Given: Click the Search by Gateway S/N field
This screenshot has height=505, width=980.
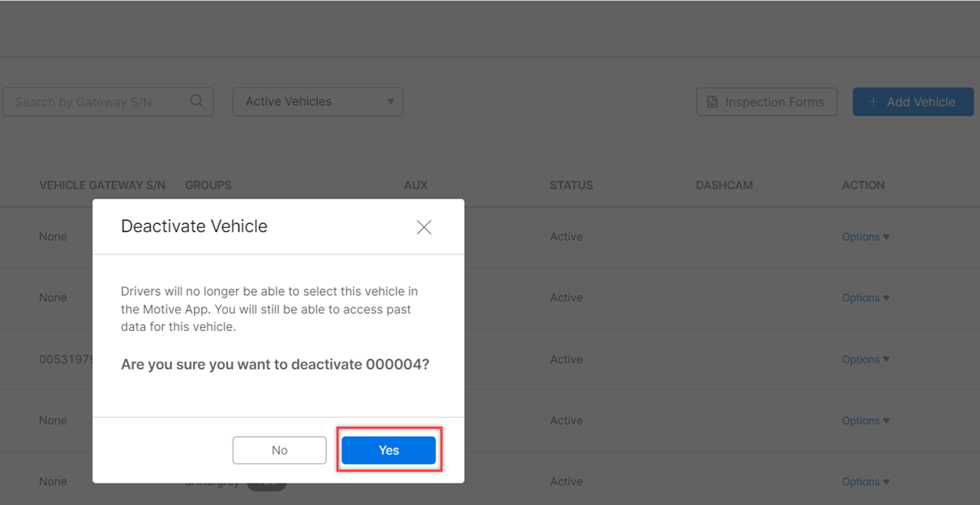Looking at the screenshot, I should 108,102.
